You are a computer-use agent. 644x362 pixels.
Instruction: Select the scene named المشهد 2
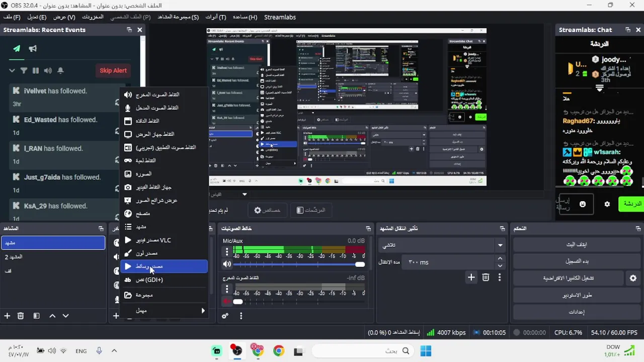coord(53,257)
